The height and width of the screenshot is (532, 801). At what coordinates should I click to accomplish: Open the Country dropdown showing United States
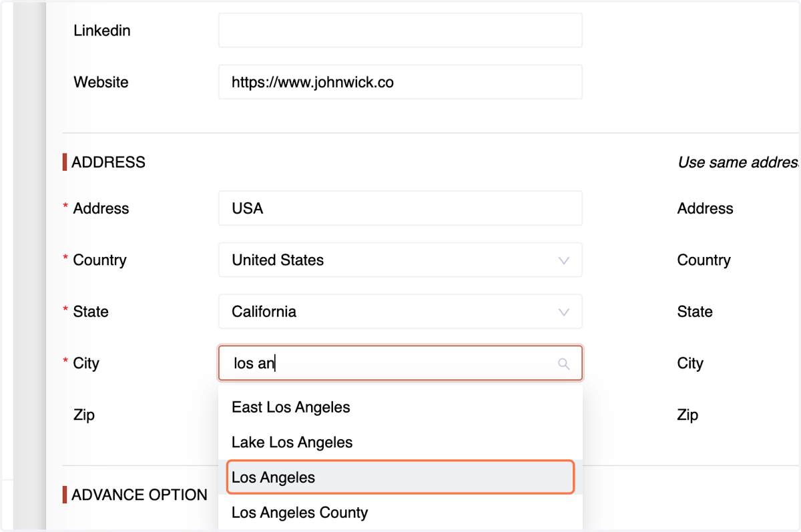[400, 260]
